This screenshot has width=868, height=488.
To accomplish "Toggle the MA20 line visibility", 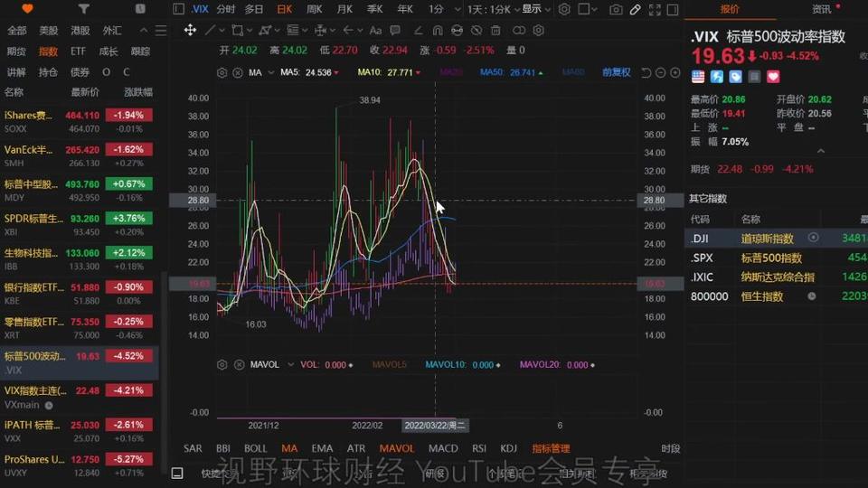I will [x=450, y=72].
